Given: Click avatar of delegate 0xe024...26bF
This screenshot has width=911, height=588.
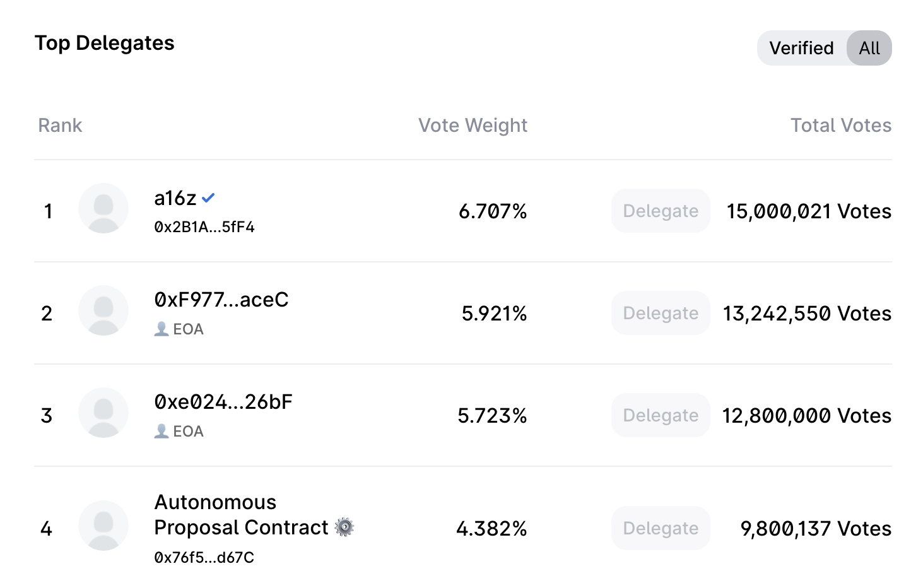Looking at the screenshot, I should (x=103, y=413).
